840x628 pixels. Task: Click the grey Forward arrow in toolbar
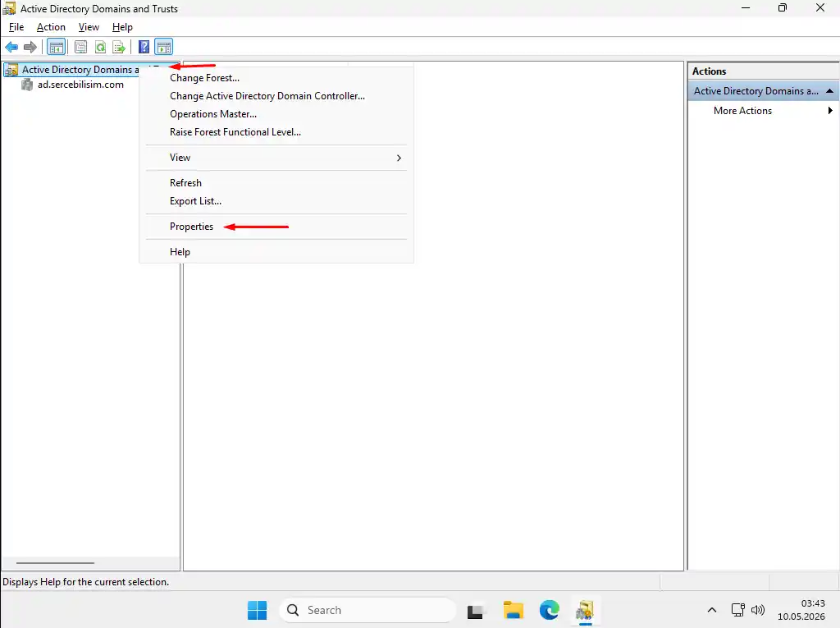pos(30,47)
